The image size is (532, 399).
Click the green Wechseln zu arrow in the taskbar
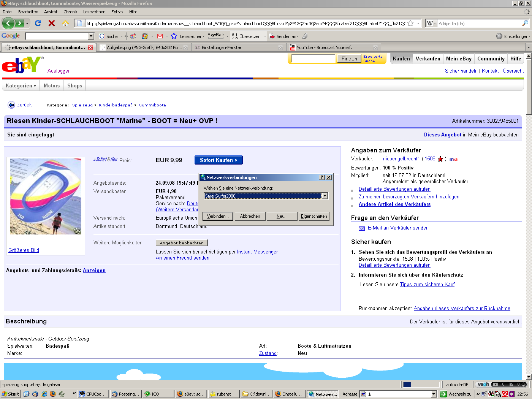pyautogui.click(x=443, y=394)
